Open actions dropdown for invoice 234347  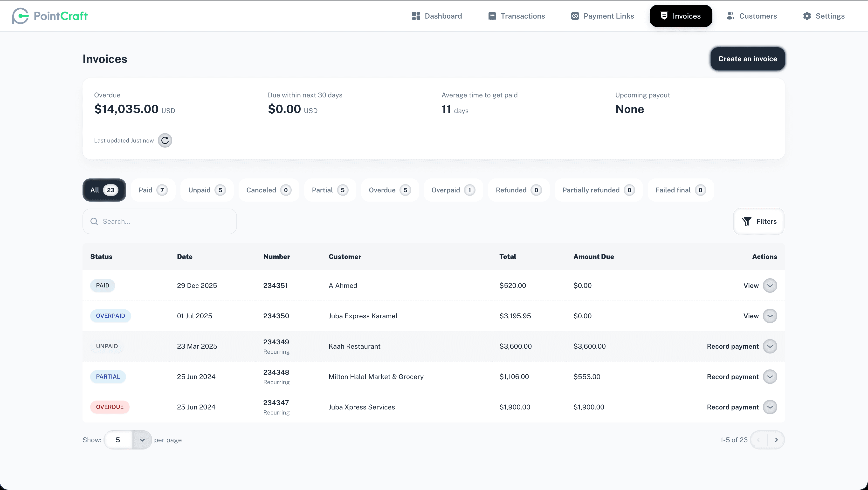tap(770, 407)
